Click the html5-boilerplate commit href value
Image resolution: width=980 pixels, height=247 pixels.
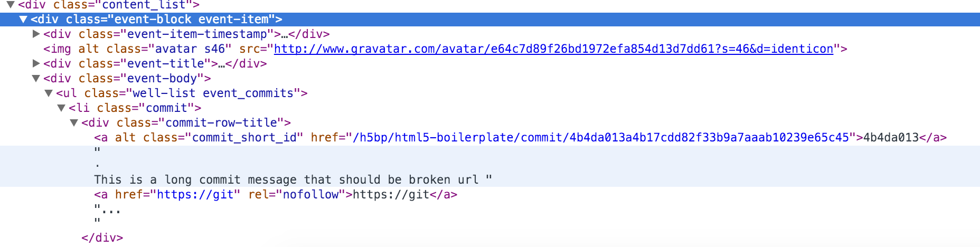tap(600, 137)
